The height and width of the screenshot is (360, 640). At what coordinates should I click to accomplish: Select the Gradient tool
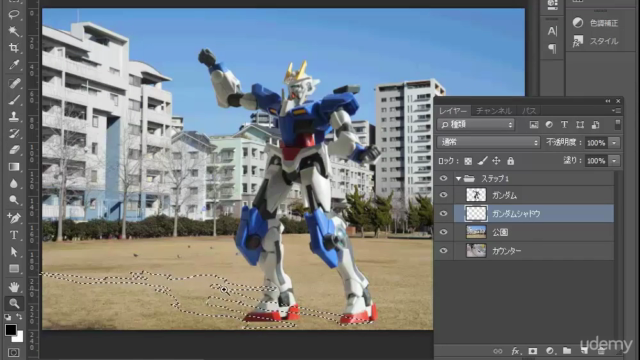(x=13, y=167)
